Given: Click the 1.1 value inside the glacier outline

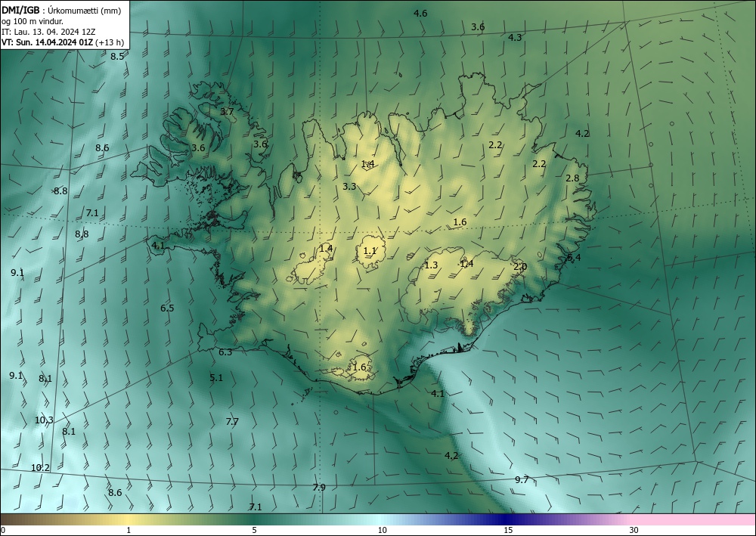Looking at the screenshot, I should 370,251.
